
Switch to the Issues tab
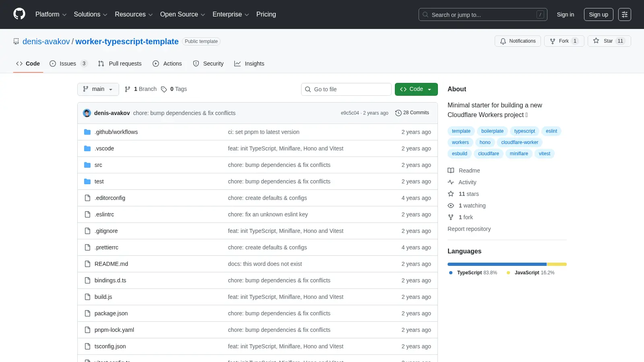click(x=68, y=64)
